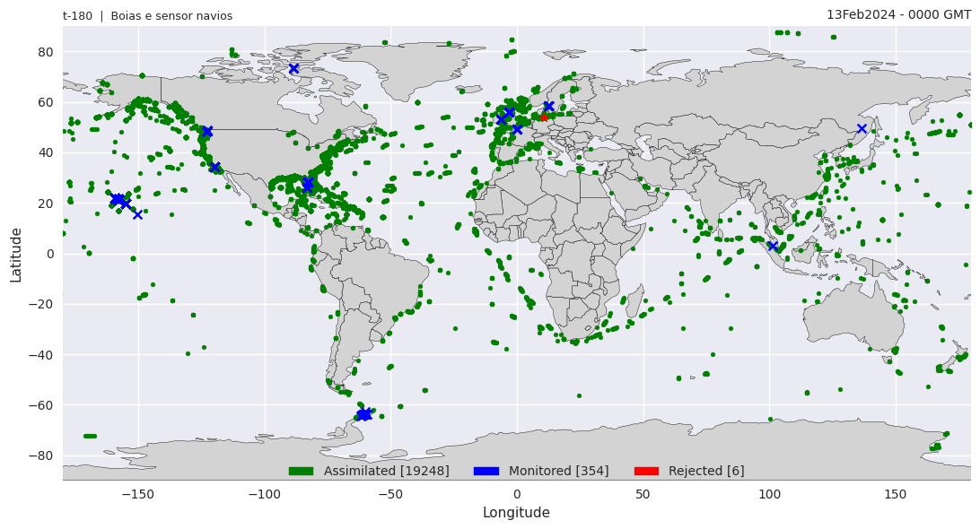Click the longitude tick label '−150'
The width and height of the screenshot is (980, 529).
point(138,494)
